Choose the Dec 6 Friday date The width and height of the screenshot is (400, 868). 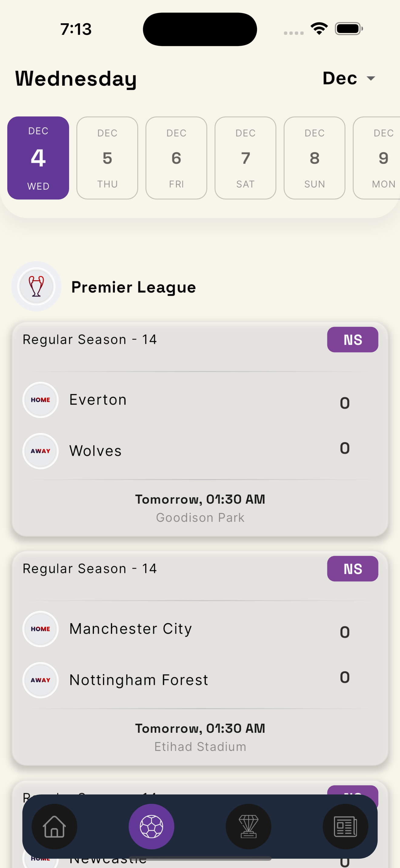click(x=176, y=158)
